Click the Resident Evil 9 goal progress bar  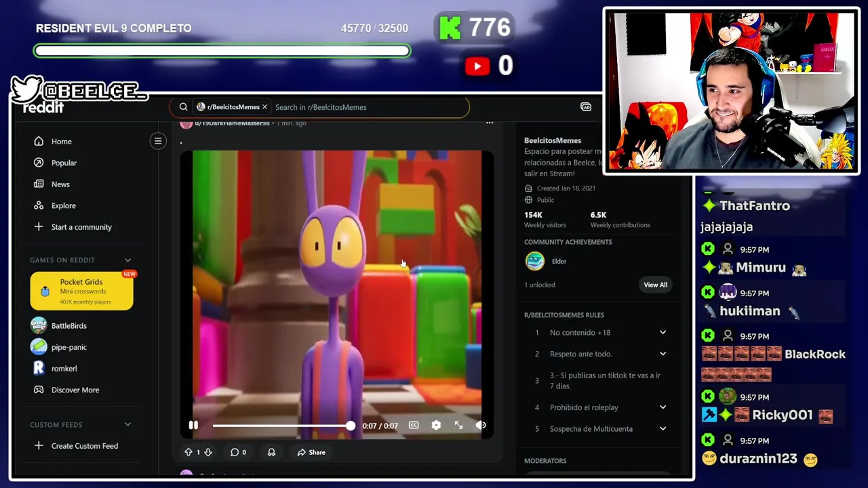pos(222,51)
